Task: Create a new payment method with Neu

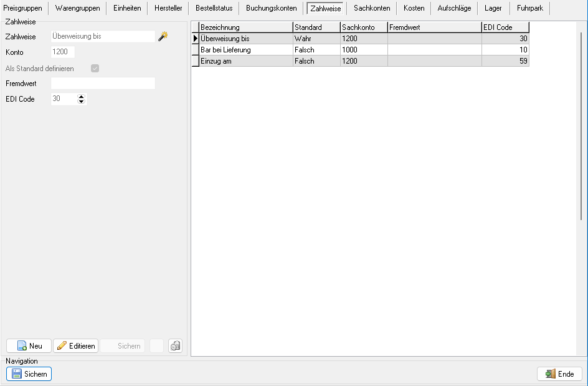Action: 29,346
